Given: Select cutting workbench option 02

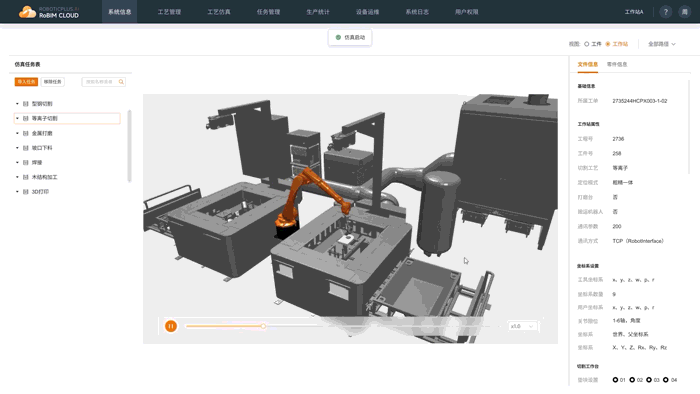Looking at the screenshot, I should click(632, 380).
